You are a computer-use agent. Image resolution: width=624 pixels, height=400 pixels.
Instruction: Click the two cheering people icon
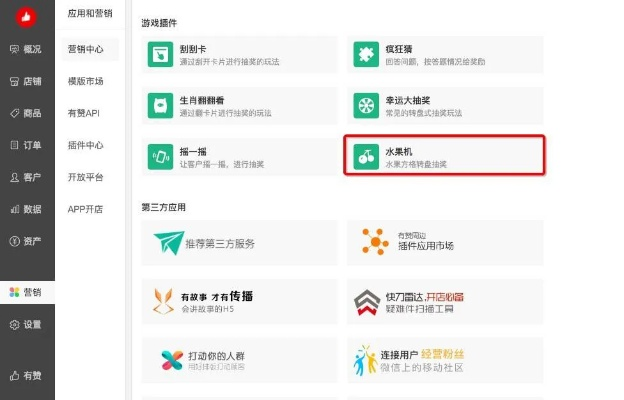click(365, 361)
